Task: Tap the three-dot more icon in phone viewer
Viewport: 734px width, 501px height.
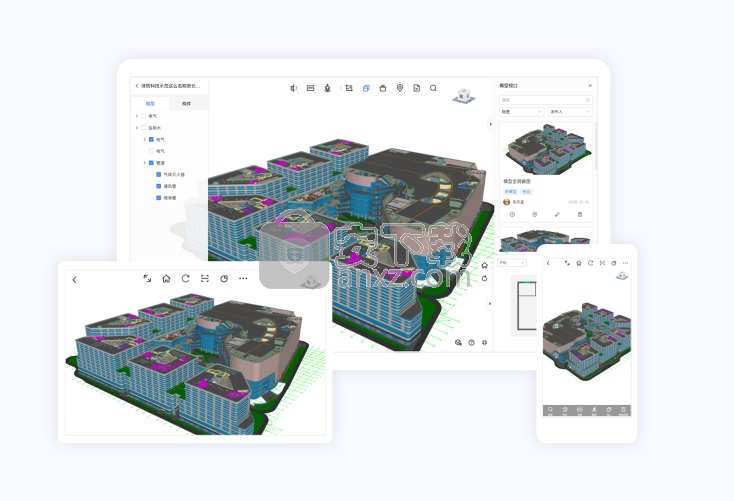Action: click(625, 263)
